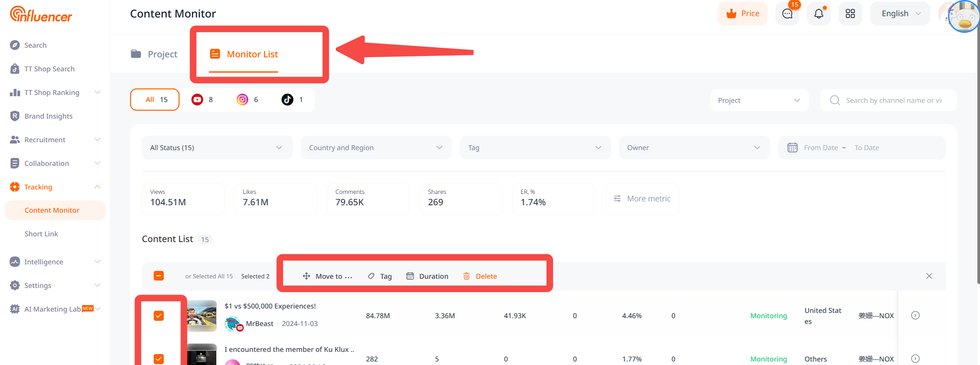Open the All Status dropdown

point(217,148)
